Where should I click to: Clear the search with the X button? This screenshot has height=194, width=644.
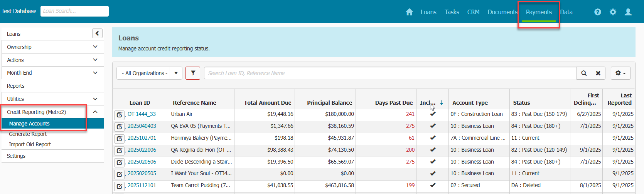click(x=598, y=73)
